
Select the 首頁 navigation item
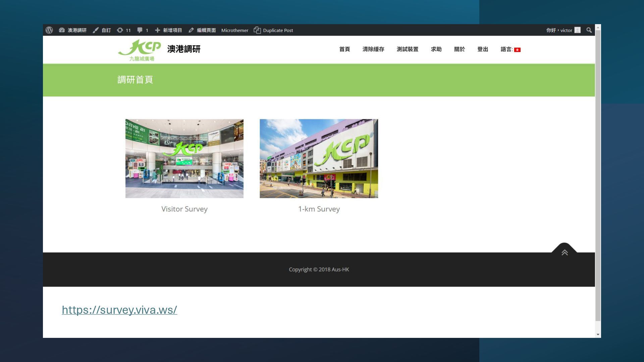tap(344, 49)
